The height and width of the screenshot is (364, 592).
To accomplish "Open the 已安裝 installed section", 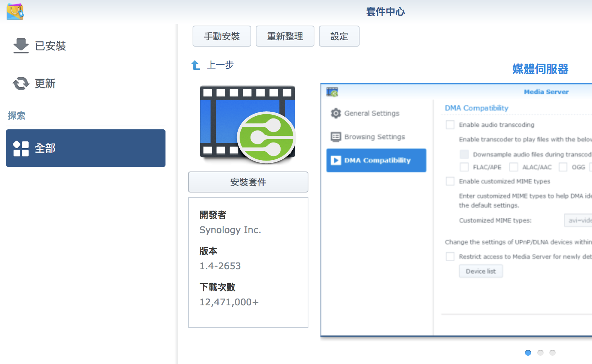I will [x=50, y=46].
